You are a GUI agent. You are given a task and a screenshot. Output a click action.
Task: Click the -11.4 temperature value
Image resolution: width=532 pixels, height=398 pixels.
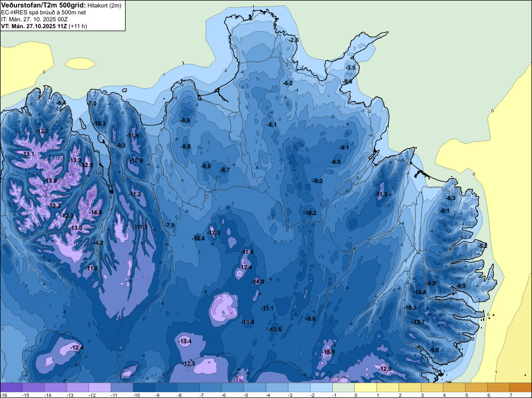point(132,135)
